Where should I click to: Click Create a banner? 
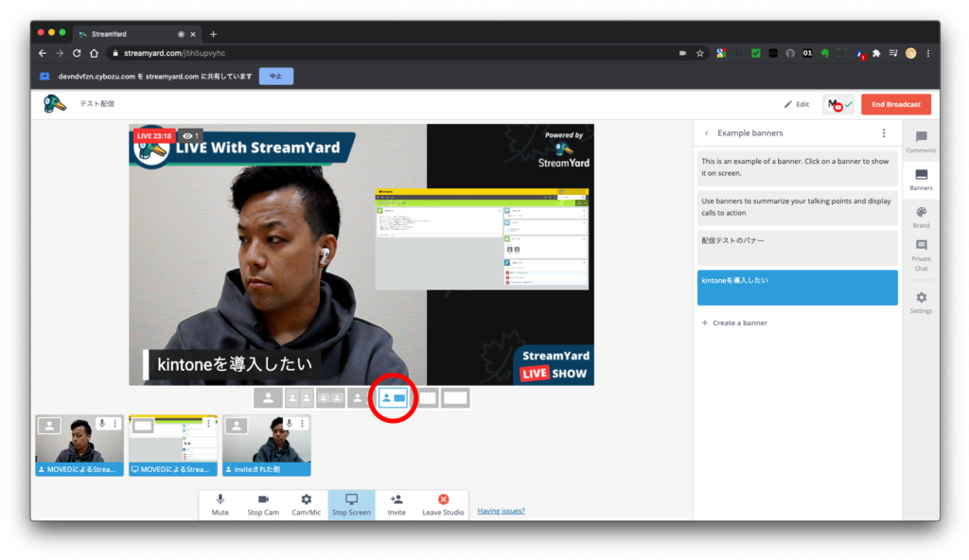[x=734, y=323]
